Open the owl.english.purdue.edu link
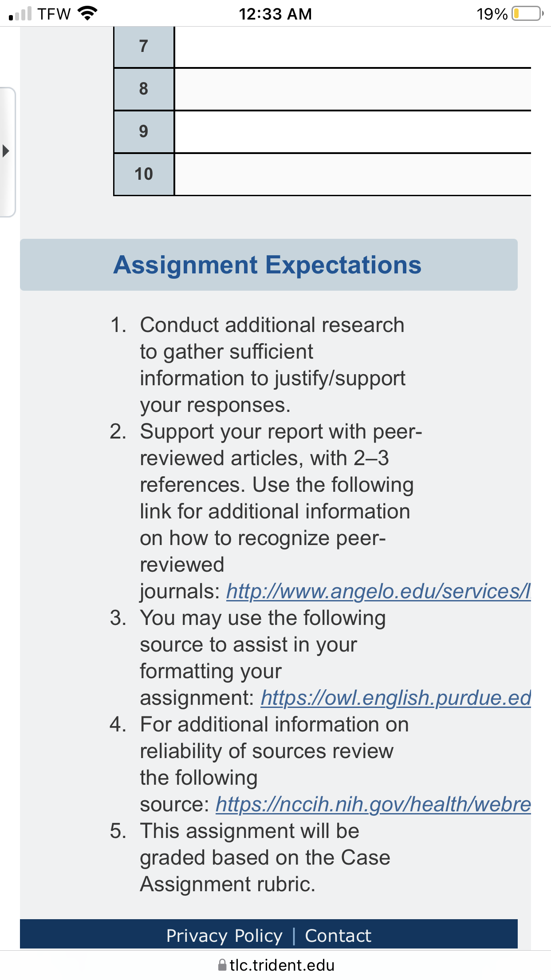 point(396,698)
